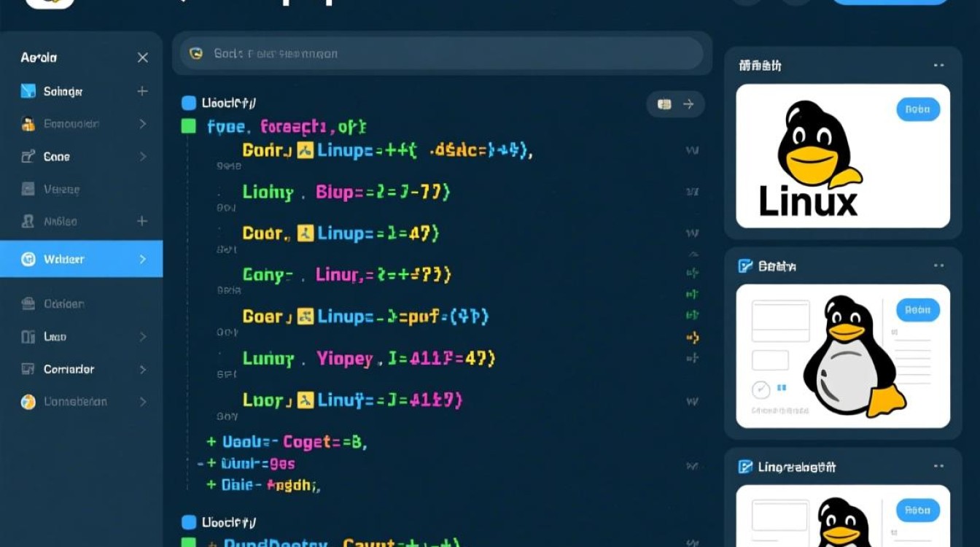Open the Corriader sidebar menu item
This screenshot has width=980, height=547.
(69, 370)
